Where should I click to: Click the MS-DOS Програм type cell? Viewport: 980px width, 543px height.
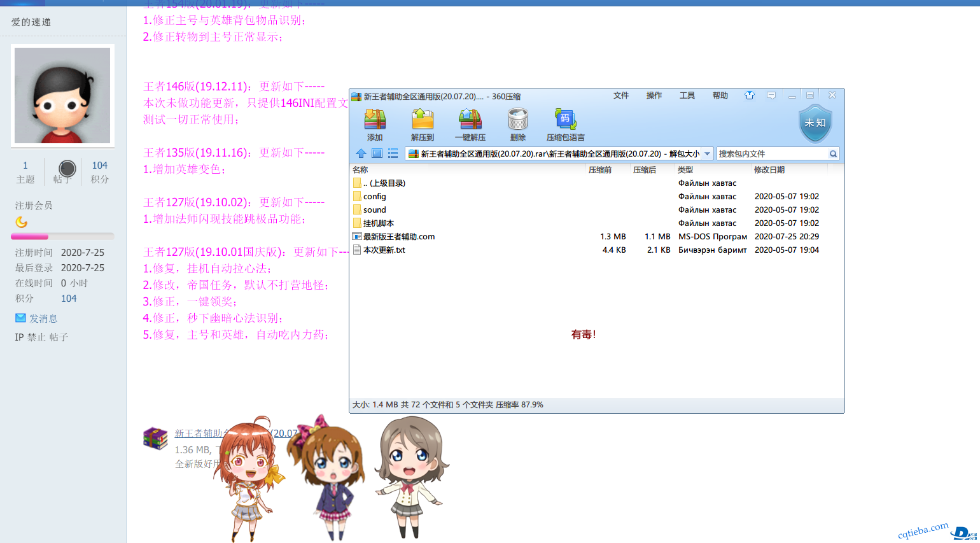[x=713, y=236]
